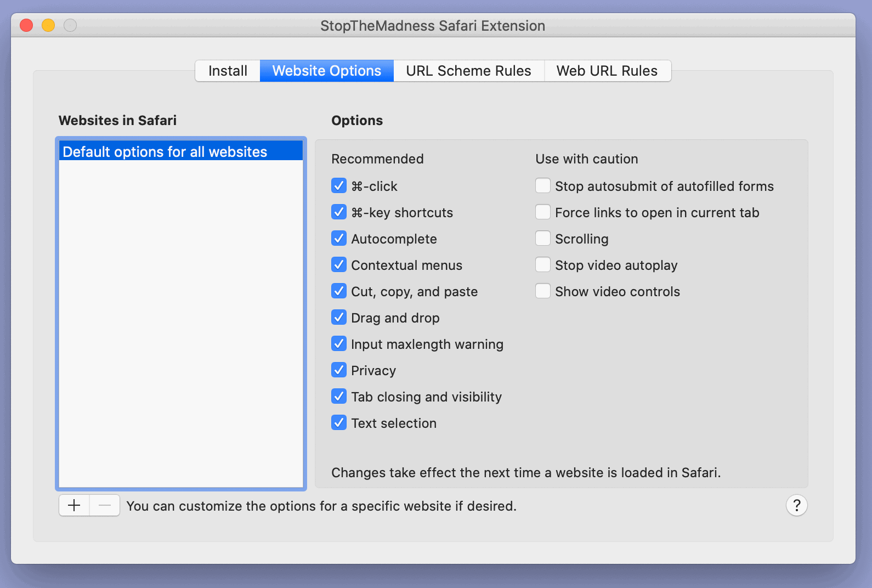Open the URL Scheme Rules tab
The width and height of the screenshot is (872, 588).
[468, 71]
